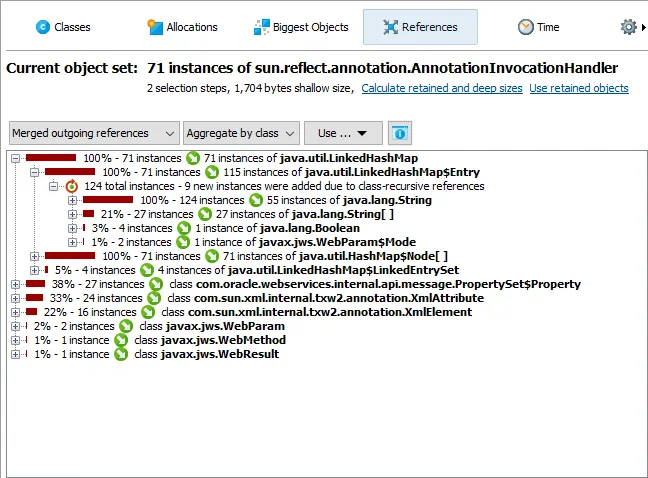Click green reference icon on java.lang.Boolean row
Screen dimensions: 648x478
click(184, 228)
